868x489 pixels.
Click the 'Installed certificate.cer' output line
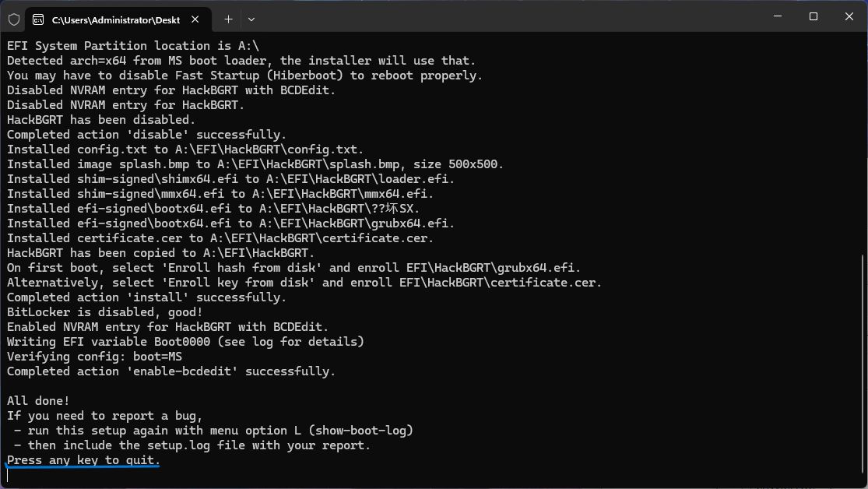click(x=220, y=238)
